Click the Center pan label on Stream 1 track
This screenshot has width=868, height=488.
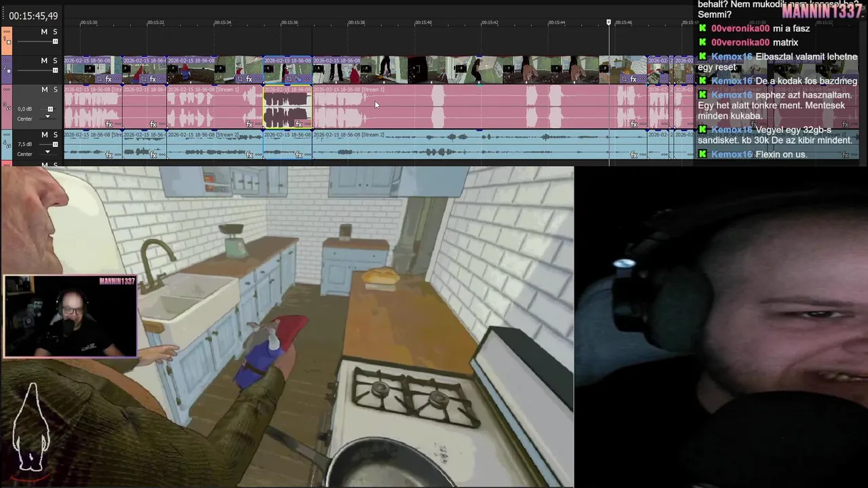[24, 119]
